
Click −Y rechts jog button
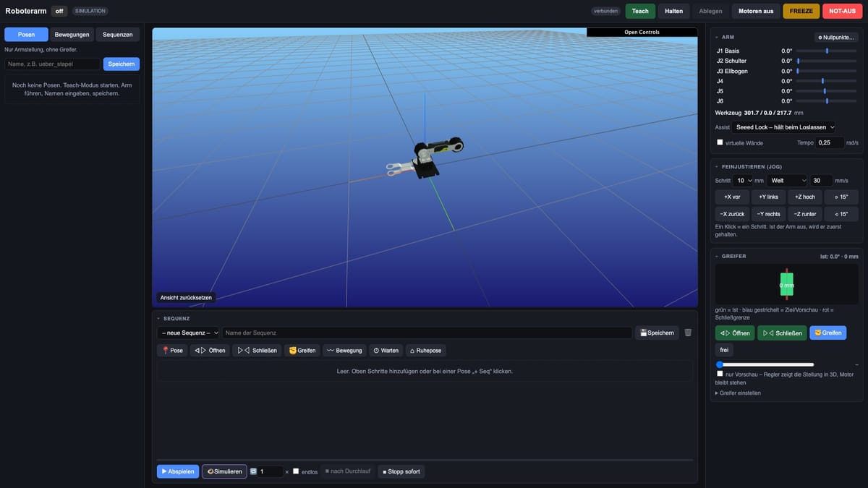pyautogui.click(x=768, y=214)
